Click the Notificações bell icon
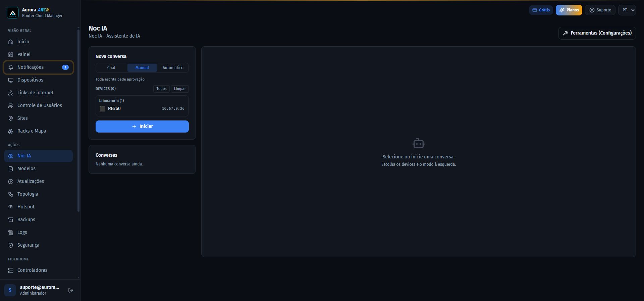This screenshot has height=301, width=644. point(11,67)
